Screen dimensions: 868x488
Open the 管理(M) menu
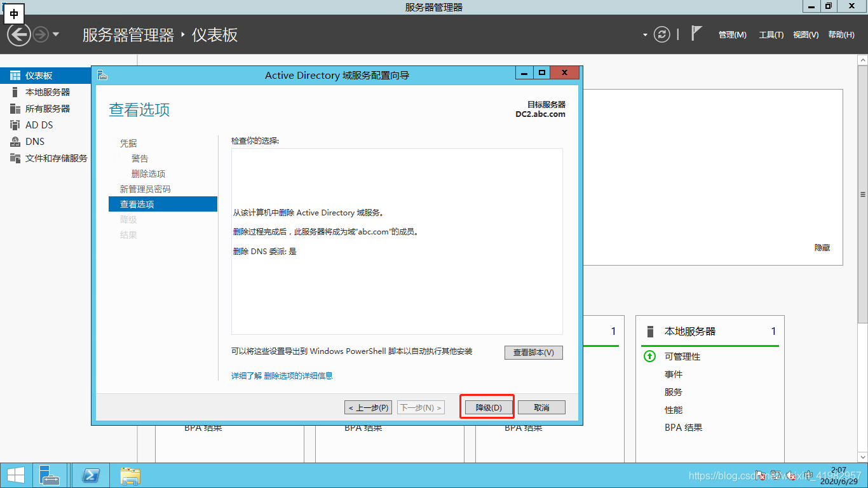pyautogui.click(x=733, y=35)
